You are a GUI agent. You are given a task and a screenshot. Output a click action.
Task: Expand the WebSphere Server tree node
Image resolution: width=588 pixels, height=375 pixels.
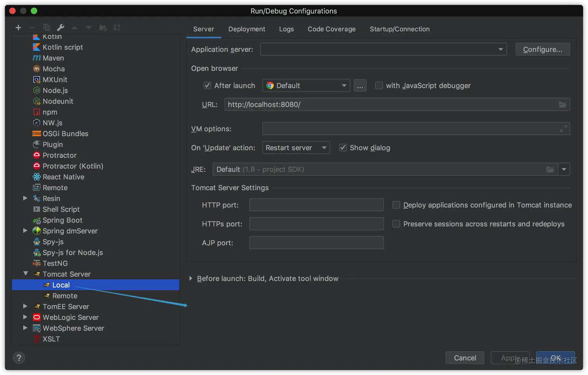[25, 328]
